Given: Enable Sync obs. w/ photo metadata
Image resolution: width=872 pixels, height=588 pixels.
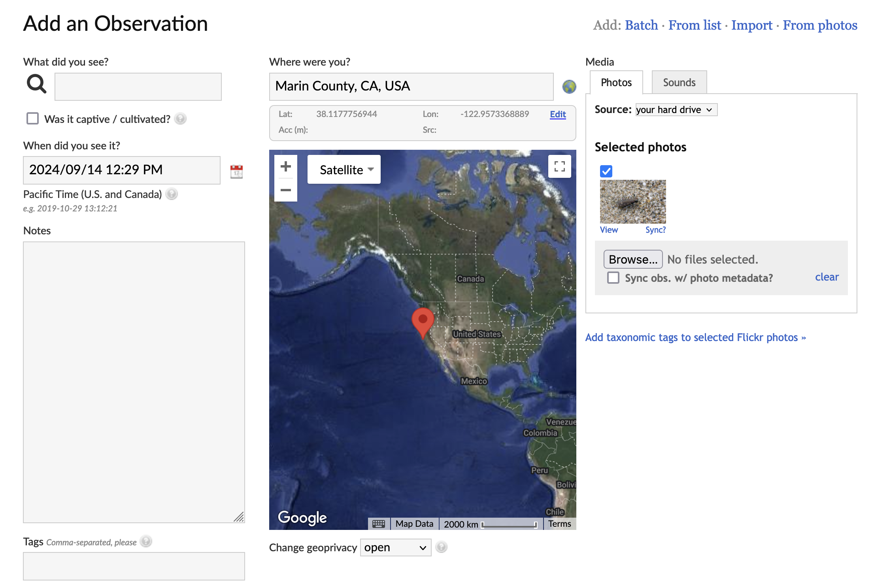Looking at the screenshot, I should coord(613,278).
